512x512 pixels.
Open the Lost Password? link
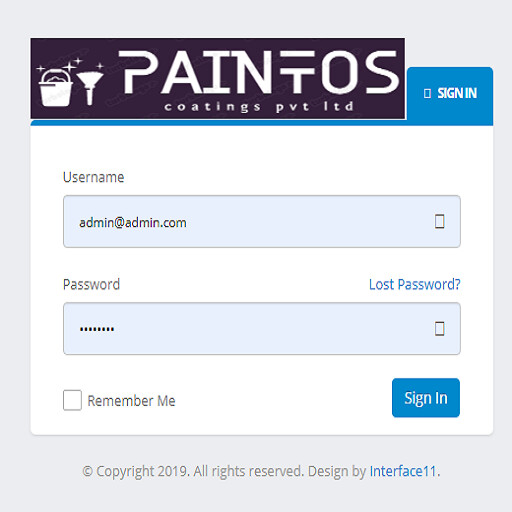415,284
